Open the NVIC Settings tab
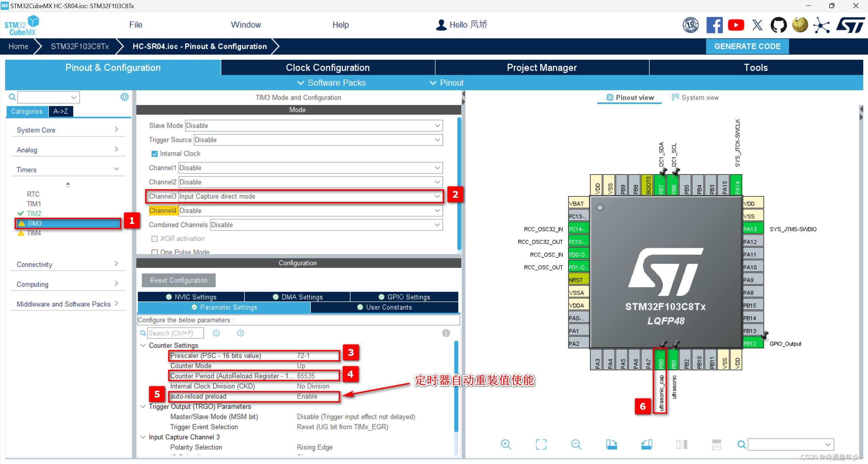This screenshot has height=464, width=868. 191,297
